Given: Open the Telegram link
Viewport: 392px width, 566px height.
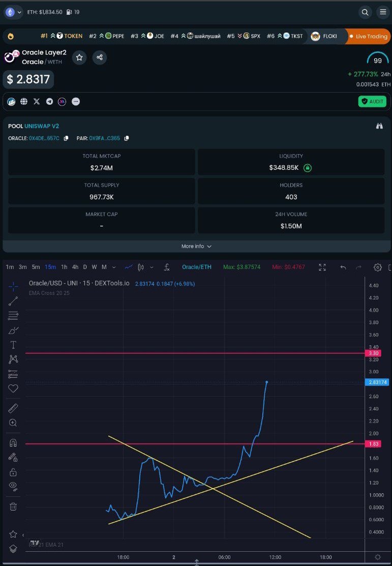Looking at the screenshot, I should point(49,102).
